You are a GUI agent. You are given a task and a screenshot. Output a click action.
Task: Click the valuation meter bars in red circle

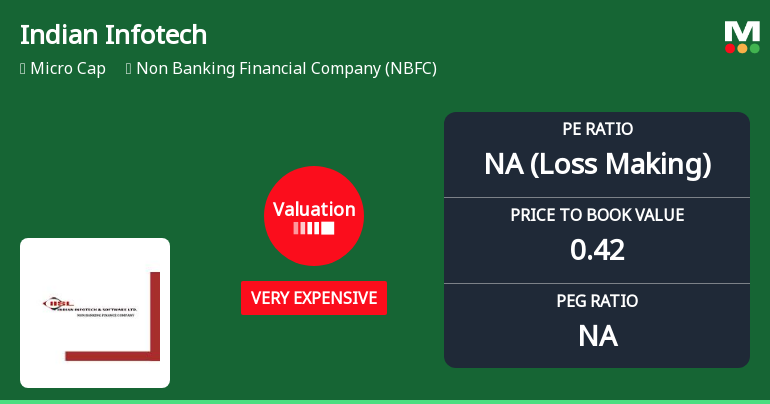tap(314, 229)
